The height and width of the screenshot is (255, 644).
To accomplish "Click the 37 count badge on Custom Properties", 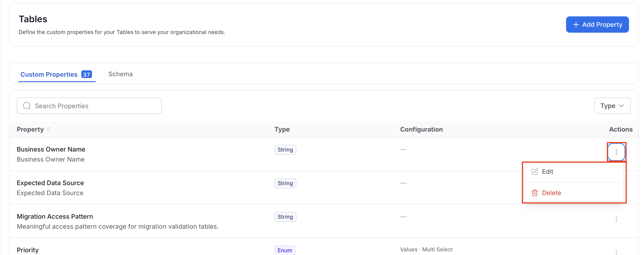I will click(x=87, y=75).
